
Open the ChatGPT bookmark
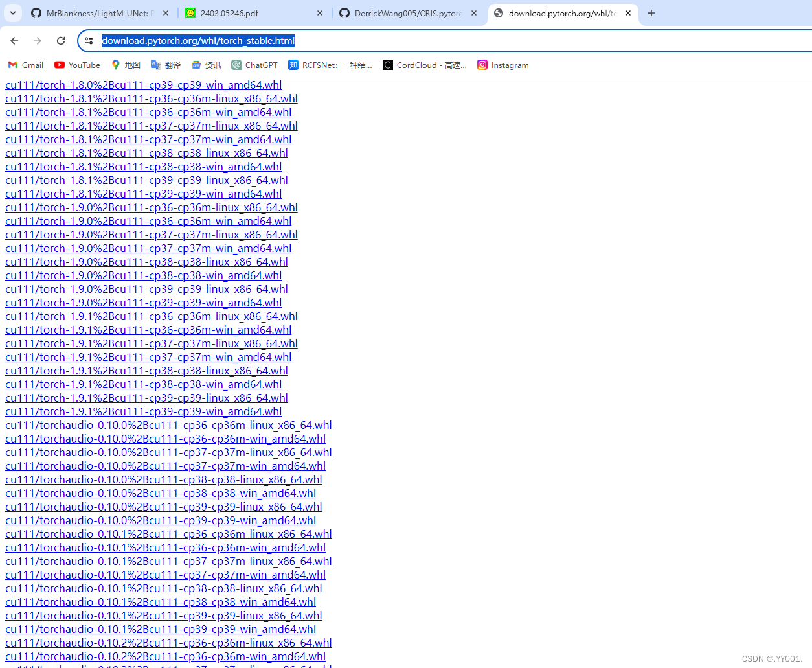[254, 65]
